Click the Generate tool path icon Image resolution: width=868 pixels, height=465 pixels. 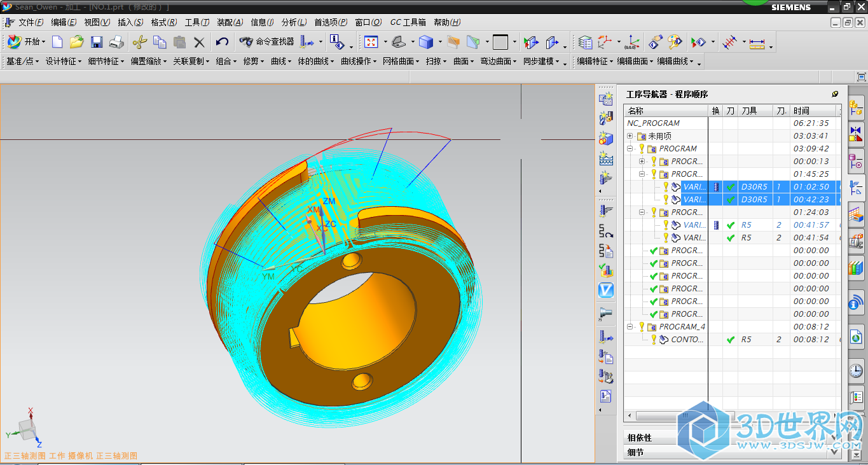pyautogui.click(x=606, y=211)
